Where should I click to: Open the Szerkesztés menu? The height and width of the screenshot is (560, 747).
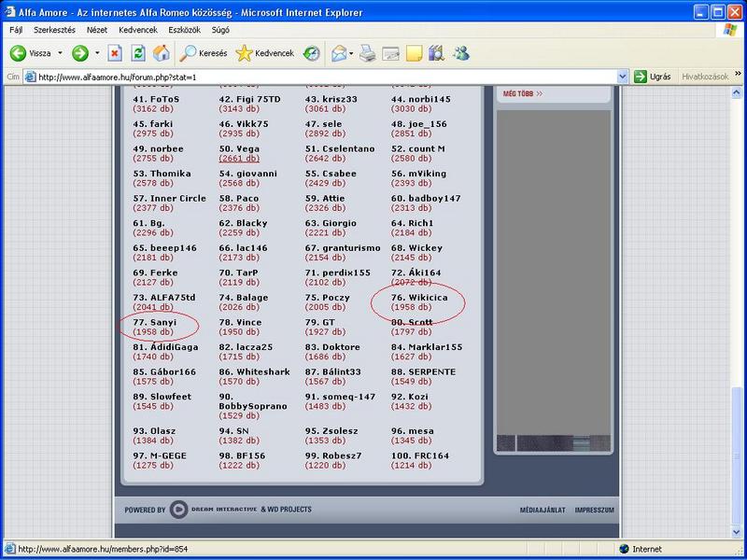click(54, 30)
